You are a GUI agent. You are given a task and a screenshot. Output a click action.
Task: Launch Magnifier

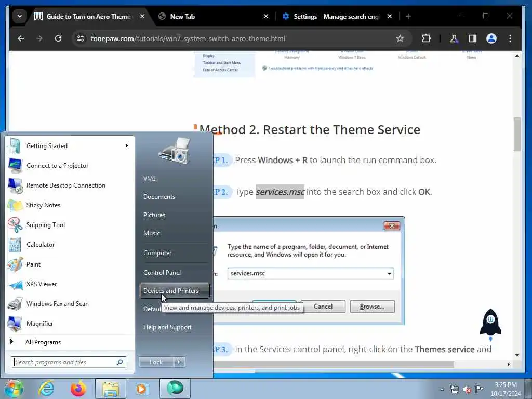70,323
